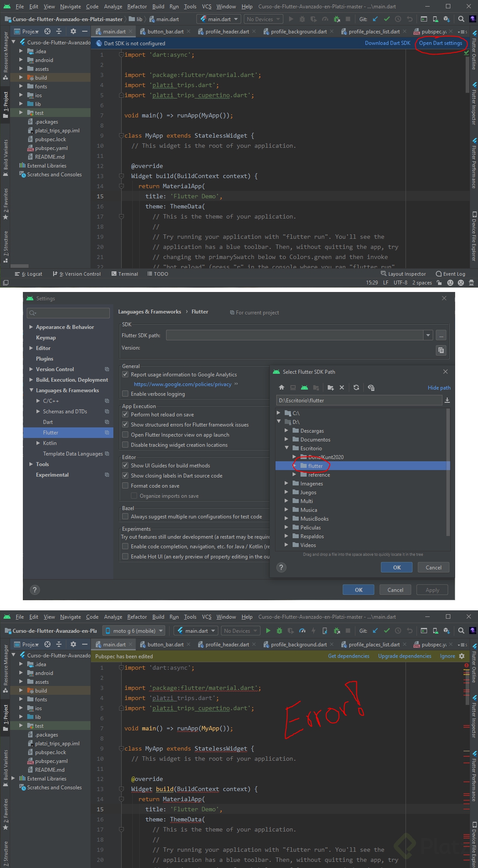Click Git commit checkmark in top IDE toolbar
The height and width of the screenshot is (868, 478).
tap(387, 19)
